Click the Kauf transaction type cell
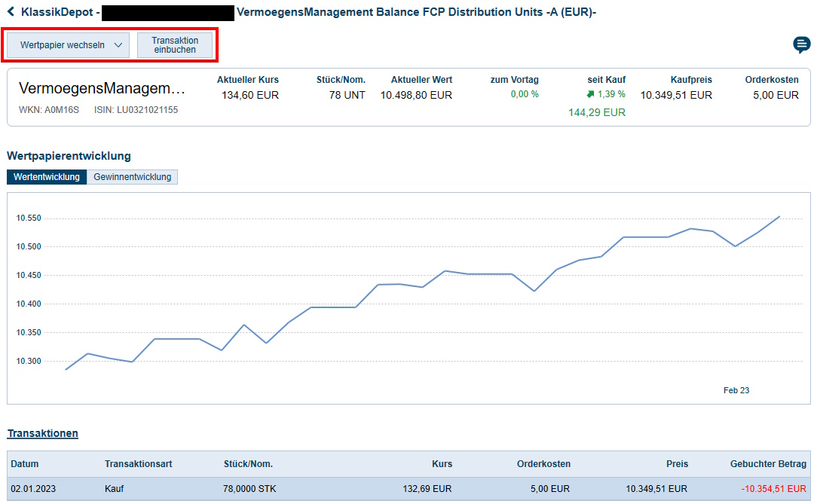This screenshot has height=504, width=814. coord(115,489)
